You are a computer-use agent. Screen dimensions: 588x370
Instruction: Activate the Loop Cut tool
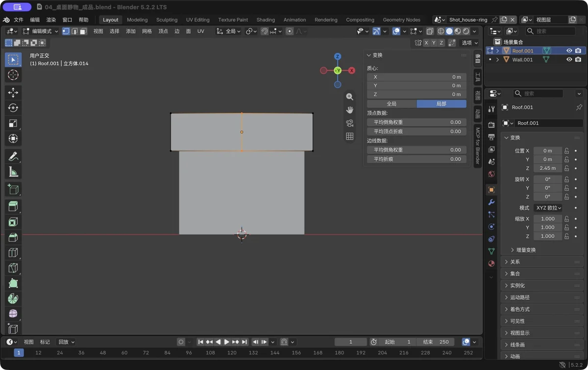coord(13,252)
